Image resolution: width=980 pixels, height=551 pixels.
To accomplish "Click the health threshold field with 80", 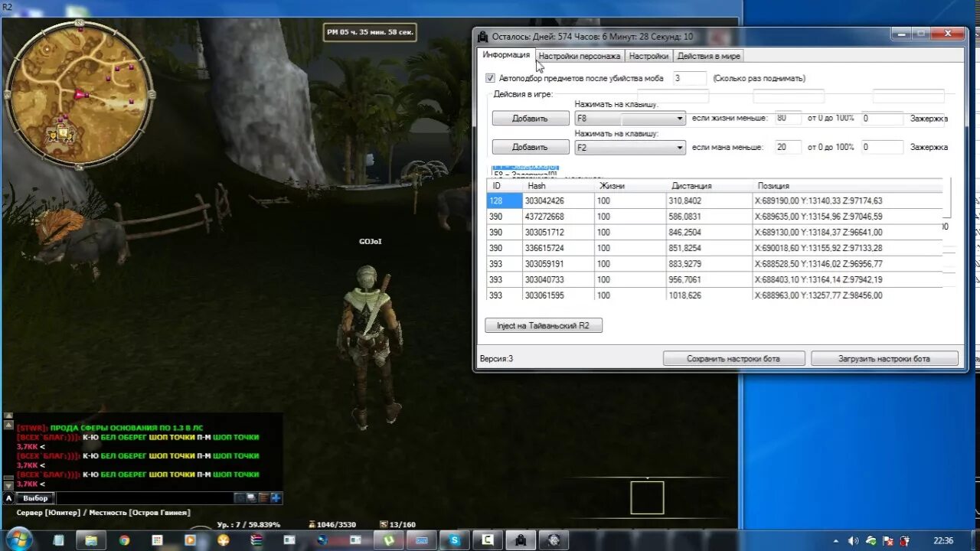I will coord(788,118).
